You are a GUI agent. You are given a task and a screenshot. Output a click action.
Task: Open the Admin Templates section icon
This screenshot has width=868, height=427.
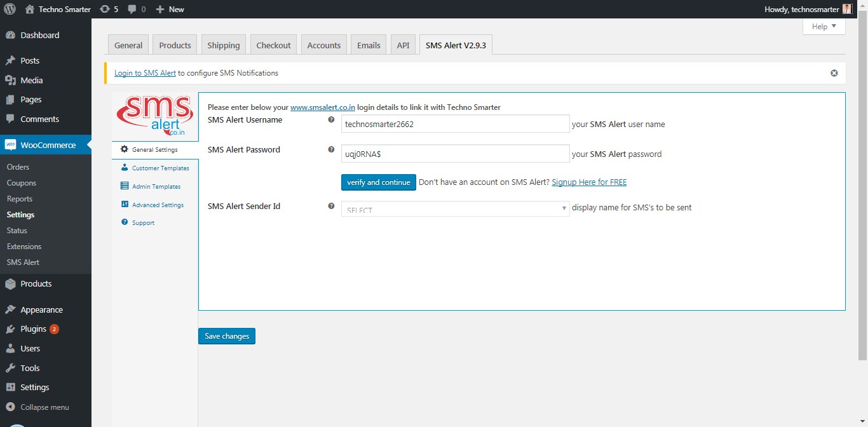(124, 186)
